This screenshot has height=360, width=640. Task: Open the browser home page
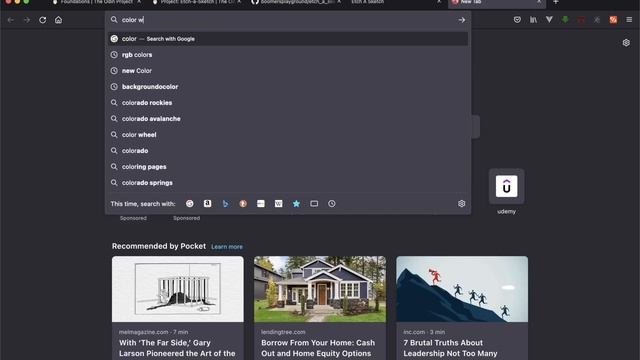[58, 20]
